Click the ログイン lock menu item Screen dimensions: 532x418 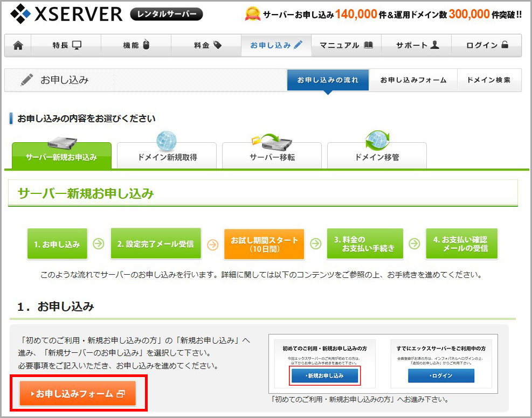487,45
